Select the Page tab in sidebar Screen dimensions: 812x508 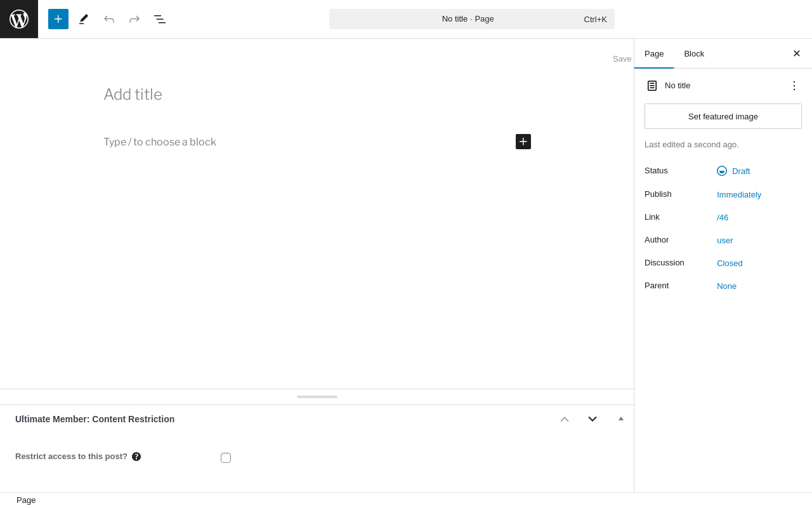point(654,54)
